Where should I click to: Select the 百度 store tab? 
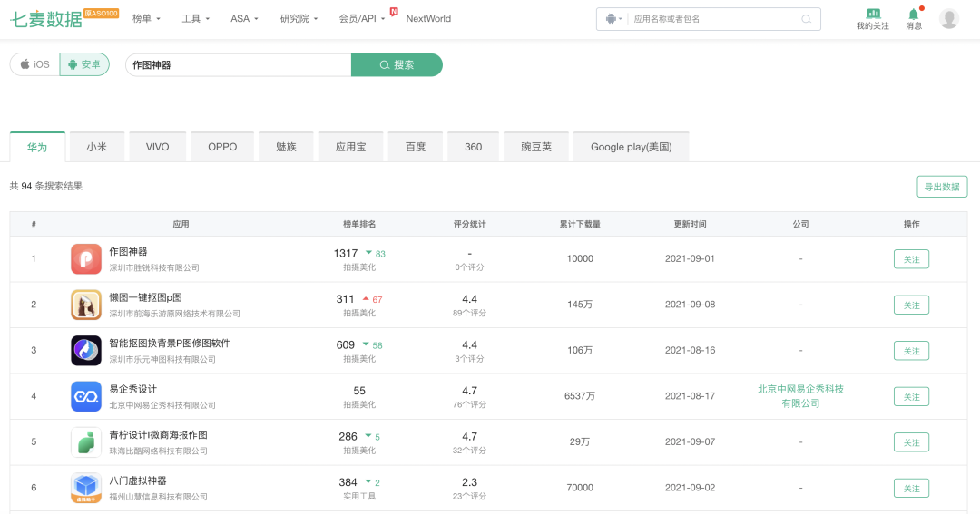pyautogui.click(x=416, y=147)
